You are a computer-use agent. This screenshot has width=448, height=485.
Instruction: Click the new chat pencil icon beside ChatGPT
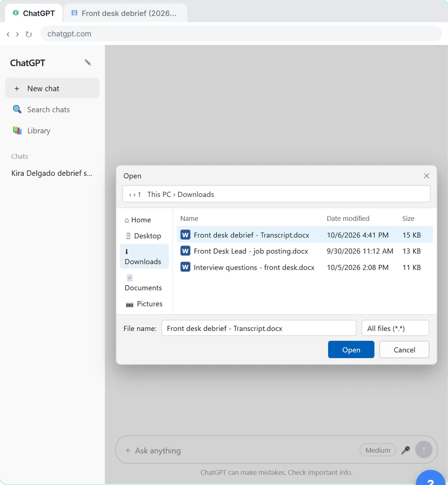point(88,62)
